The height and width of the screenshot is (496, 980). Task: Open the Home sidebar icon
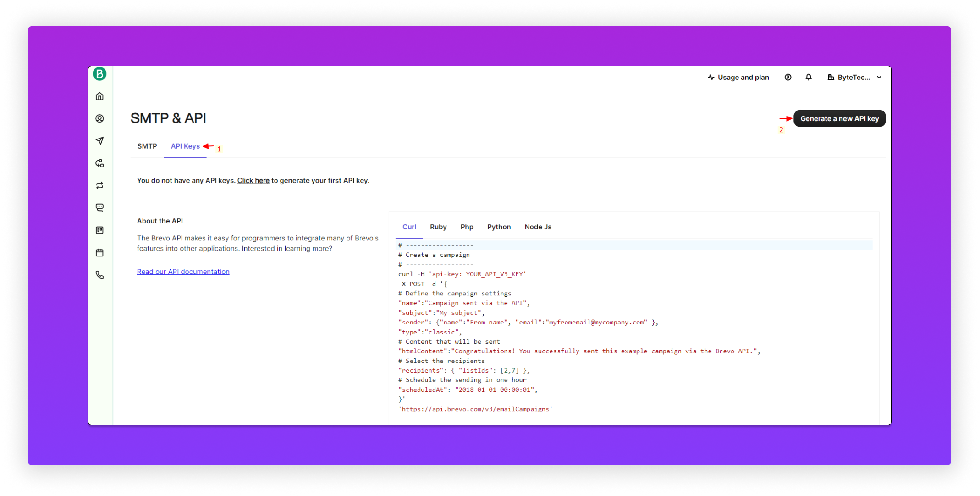[99, 96]
